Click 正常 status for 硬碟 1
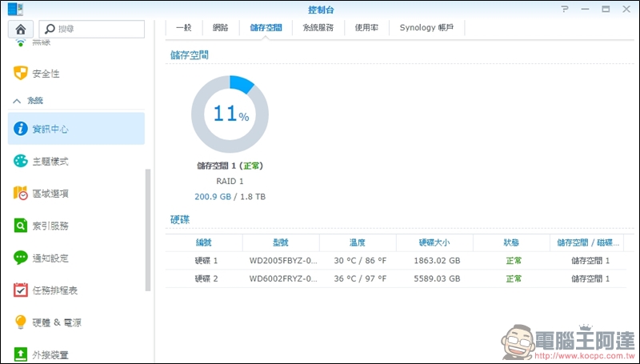This screenshot has height=364, width=640. 514,261
